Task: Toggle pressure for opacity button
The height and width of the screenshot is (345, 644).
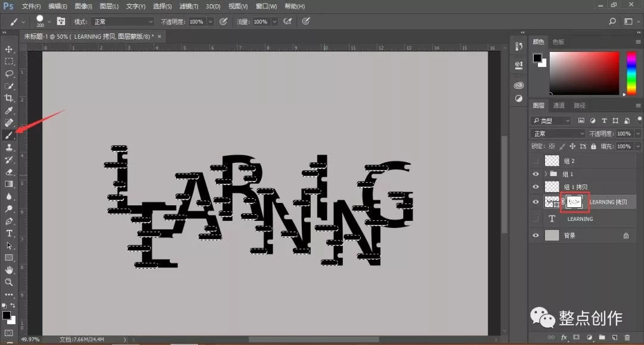Action: pos(224,21)
